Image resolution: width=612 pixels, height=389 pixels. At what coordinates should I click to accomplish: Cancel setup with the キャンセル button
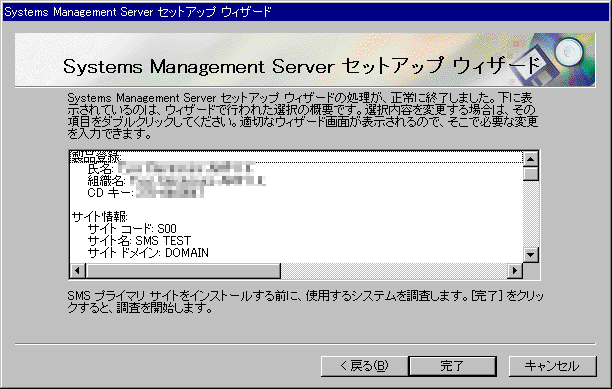(x=553, y=366)
